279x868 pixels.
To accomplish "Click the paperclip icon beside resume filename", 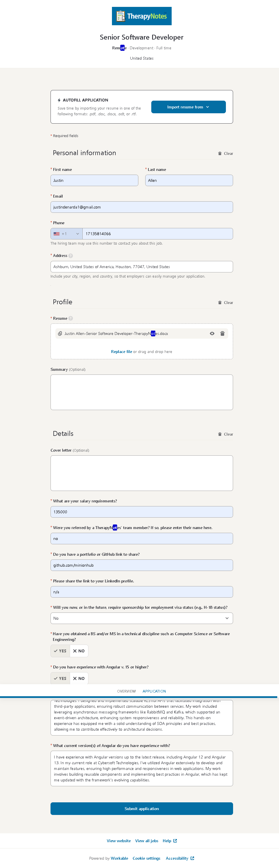I will coord(60,333).
